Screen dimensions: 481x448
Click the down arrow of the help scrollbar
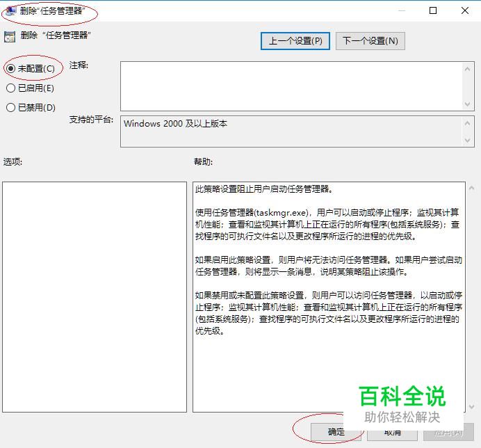471,406
